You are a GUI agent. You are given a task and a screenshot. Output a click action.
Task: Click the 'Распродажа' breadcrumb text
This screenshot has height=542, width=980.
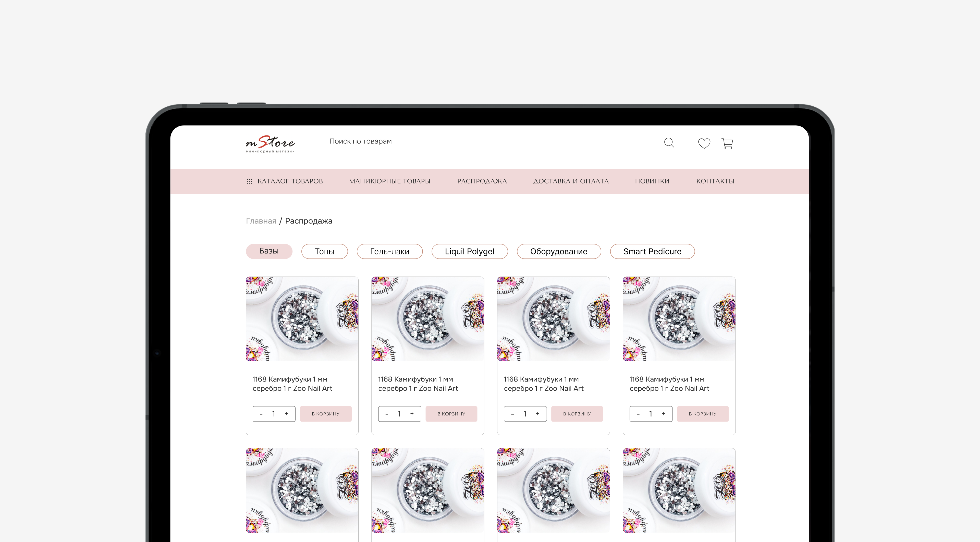(x=309, y=221)
